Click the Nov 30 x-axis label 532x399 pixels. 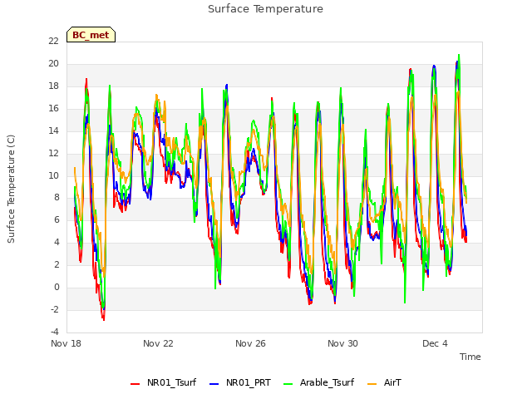[x=342, y=343]
